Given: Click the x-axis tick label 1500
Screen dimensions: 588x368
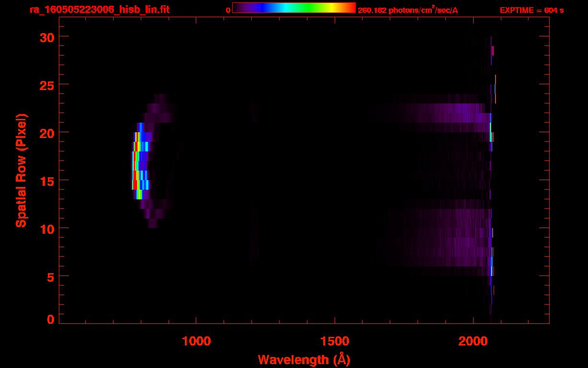Looking at the screenshot, I should [335, 341].
